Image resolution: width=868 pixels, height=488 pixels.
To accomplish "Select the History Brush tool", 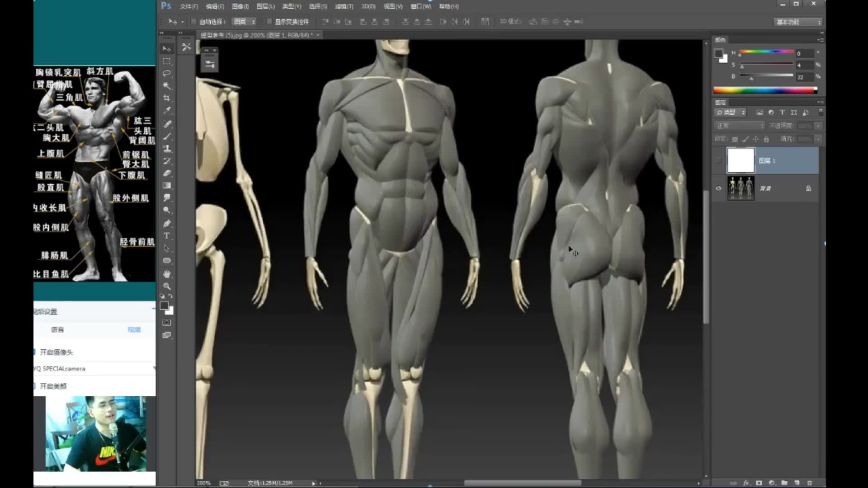I will click(x=167, y=161).
